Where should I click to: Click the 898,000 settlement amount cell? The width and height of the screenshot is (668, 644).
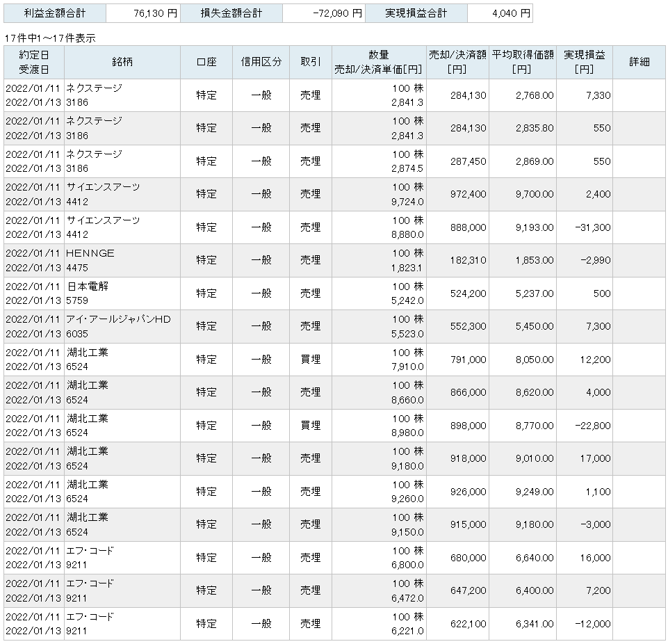tap(458, 426)
